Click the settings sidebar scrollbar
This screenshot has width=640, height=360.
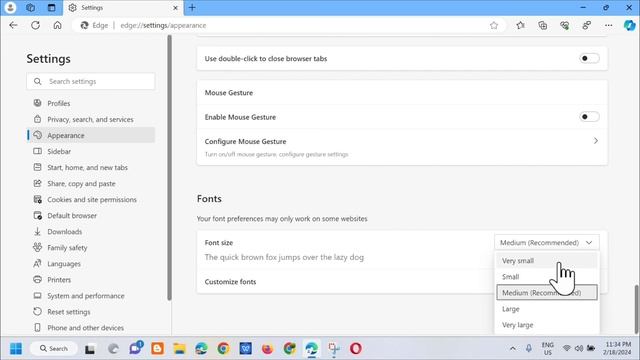(169, 167)
